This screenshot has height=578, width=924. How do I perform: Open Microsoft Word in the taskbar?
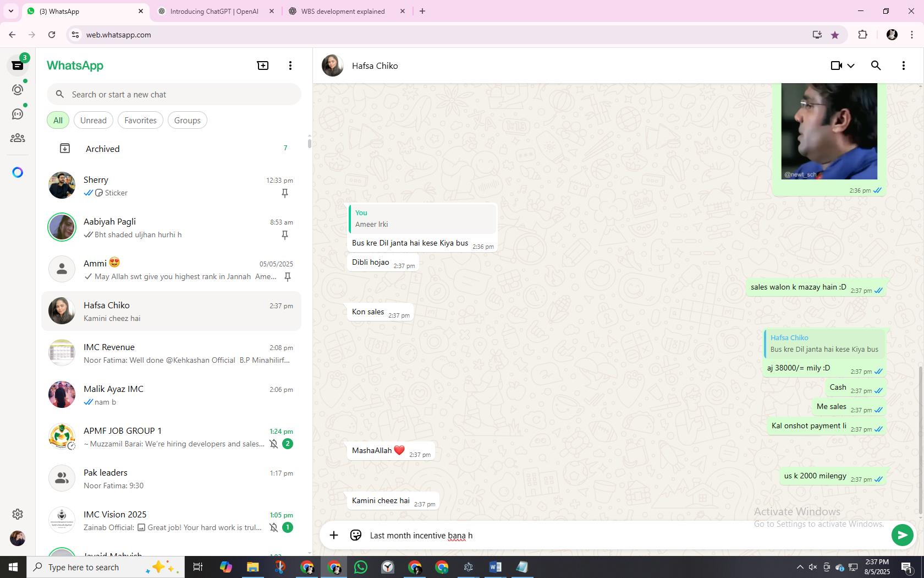(x=495, y=567)
